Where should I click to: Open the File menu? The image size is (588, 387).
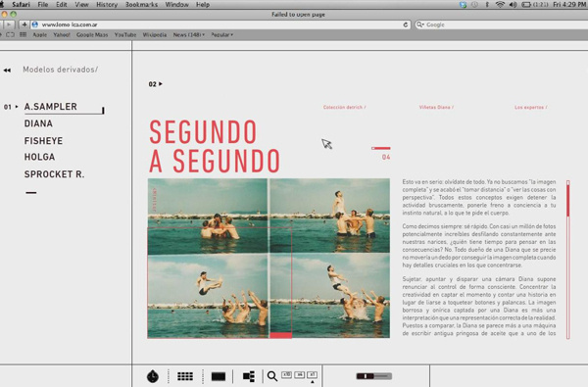point(43,5)
